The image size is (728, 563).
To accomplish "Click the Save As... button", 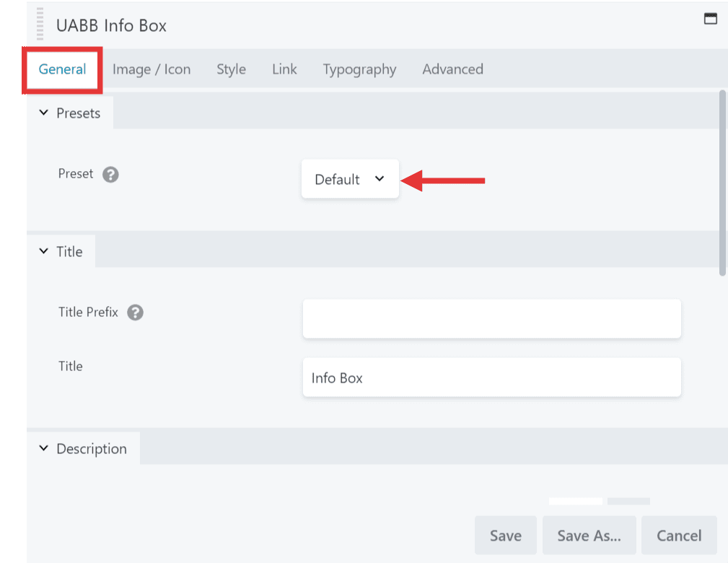I will click(589, 536).
